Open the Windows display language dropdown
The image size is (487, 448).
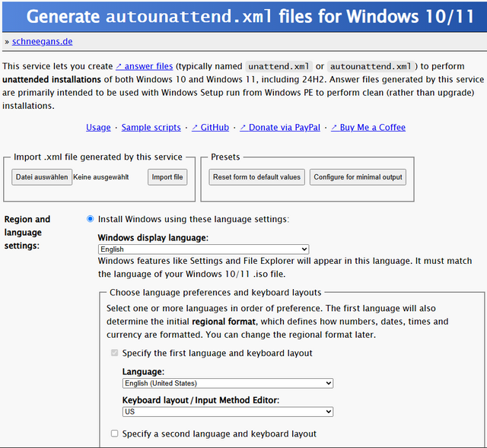point(203,249)
